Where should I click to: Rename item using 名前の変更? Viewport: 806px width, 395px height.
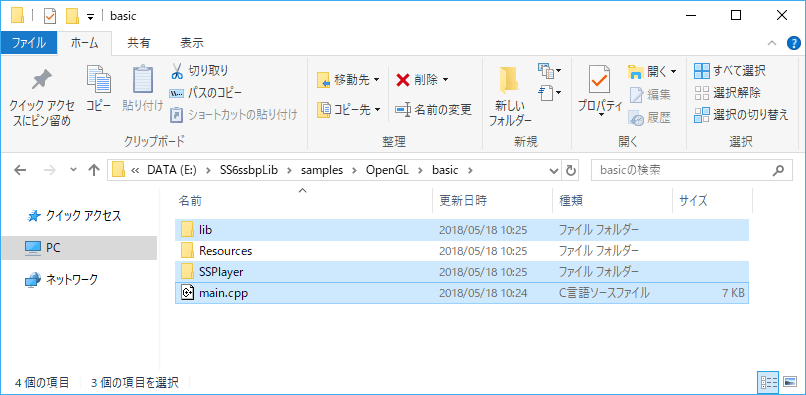pyautogui.click(x=433, y=109)
